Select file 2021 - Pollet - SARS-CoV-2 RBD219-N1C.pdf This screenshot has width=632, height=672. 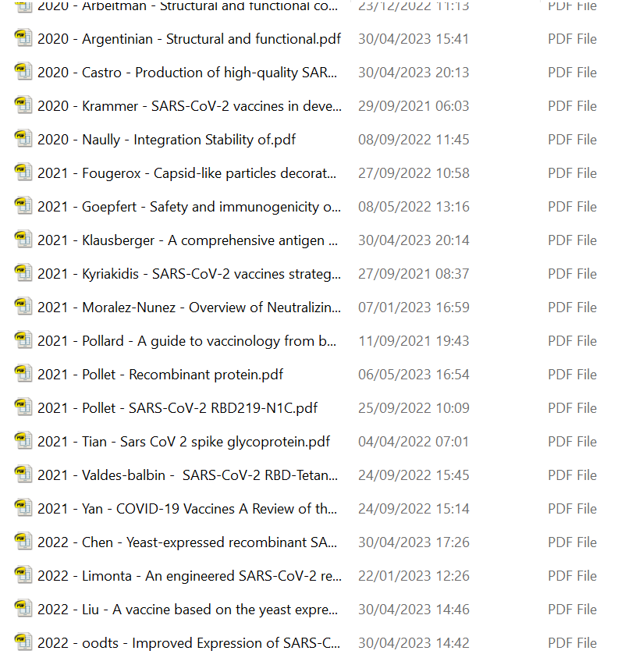(x=177, y=408)
